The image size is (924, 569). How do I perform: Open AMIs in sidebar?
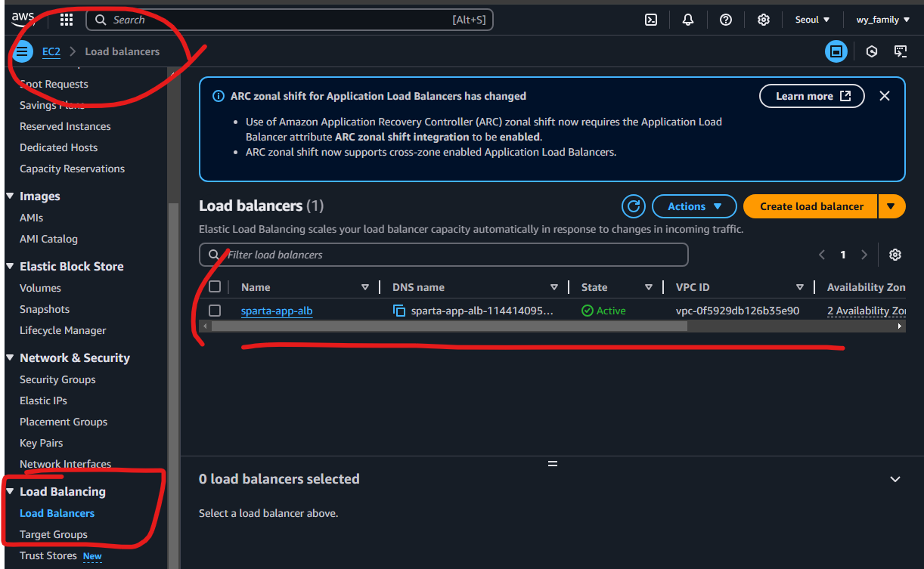[x=31, y=218]
